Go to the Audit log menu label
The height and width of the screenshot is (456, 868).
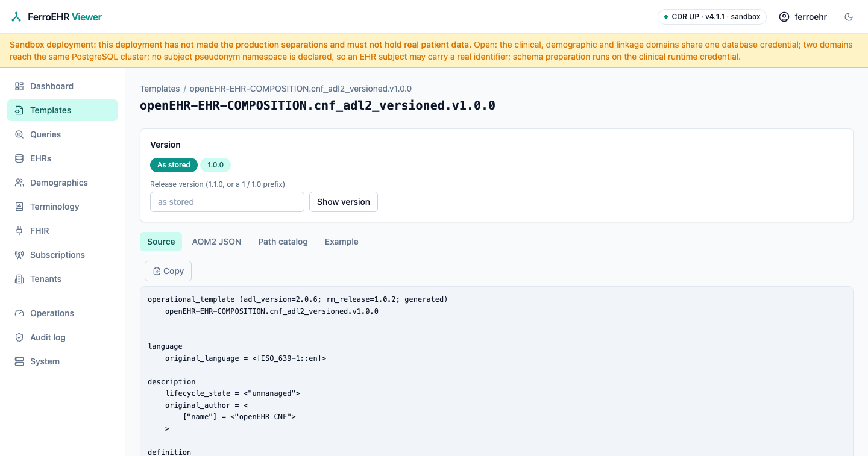[x=48, y=337]
